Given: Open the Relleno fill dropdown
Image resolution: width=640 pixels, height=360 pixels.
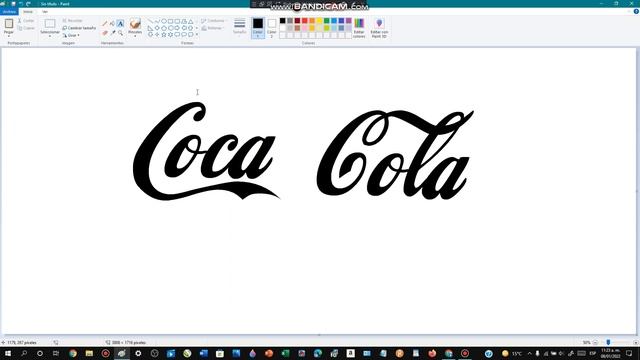Looking at the screenshot, I should [x=212, y=28].
